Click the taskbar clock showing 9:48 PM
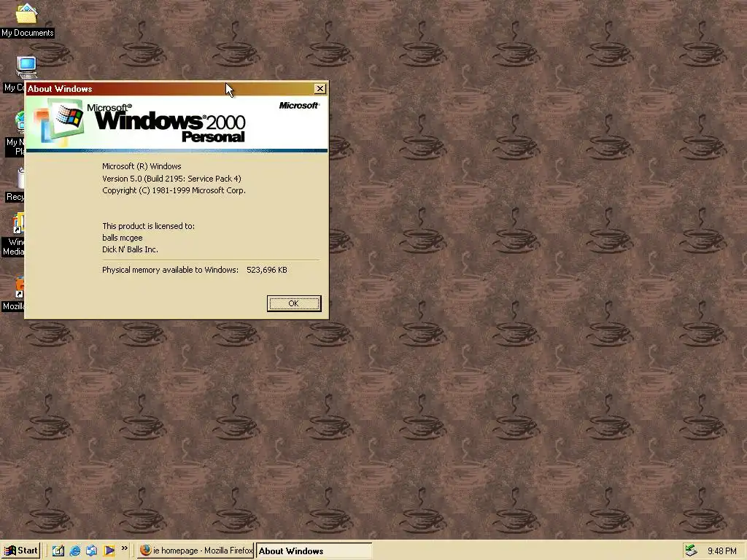This screenshot has height=560, width=747. [x=721, y=551]
